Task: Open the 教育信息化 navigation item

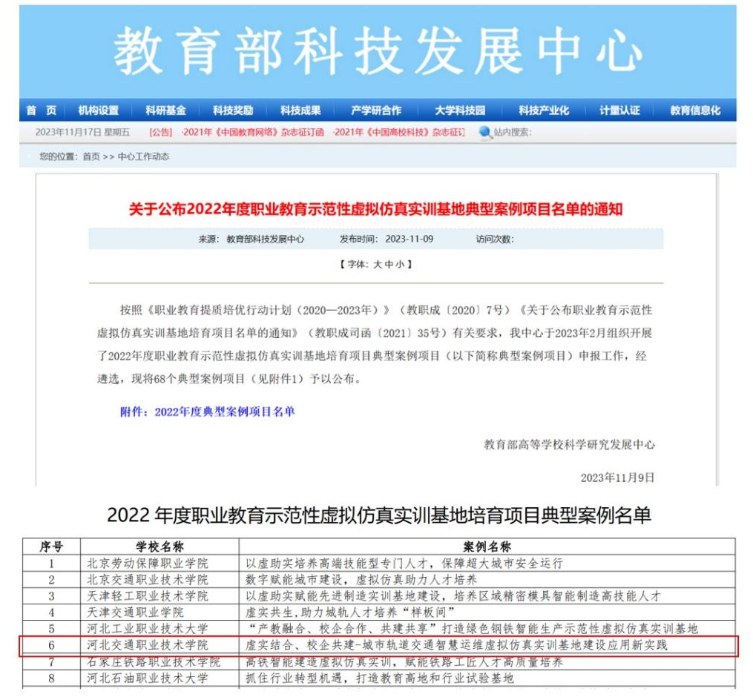Action: coord(695,110)
